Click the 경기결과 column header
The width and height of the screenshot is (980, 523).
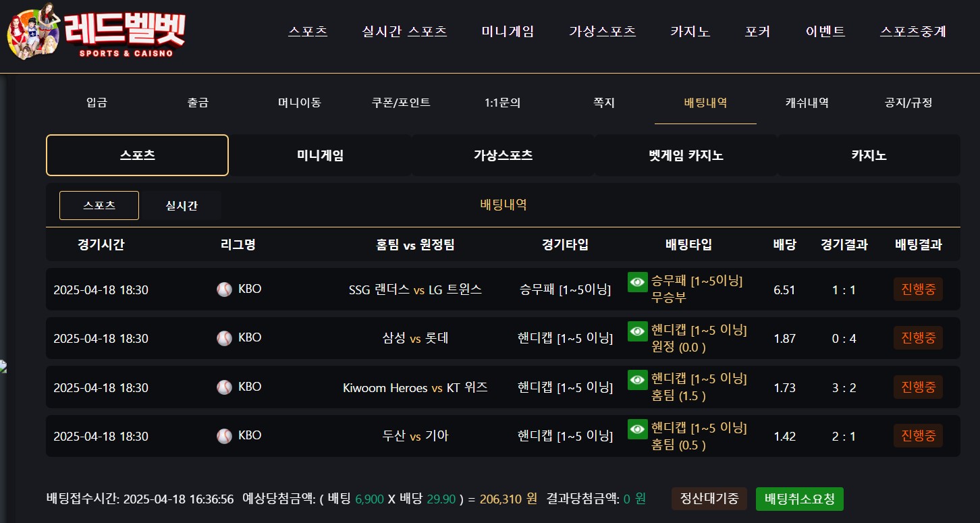[844, 245]
